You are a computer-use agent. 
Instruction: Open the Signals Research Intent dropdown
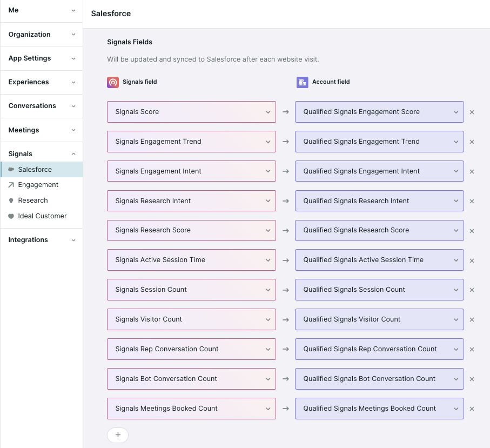[x=191, y=200]
